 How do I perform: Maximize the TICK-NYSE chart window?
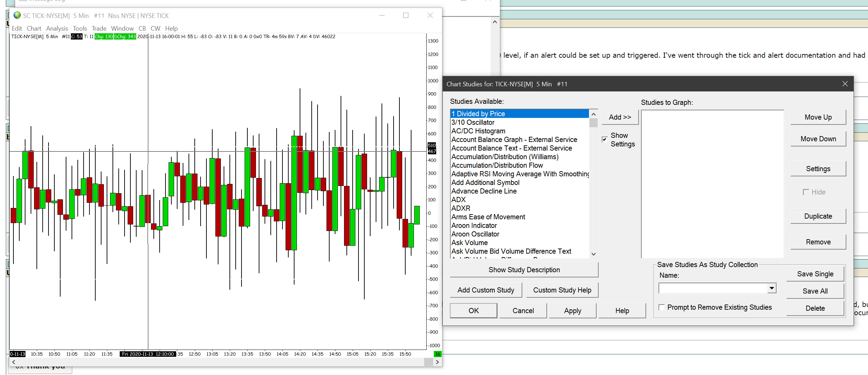coord(406,15)
